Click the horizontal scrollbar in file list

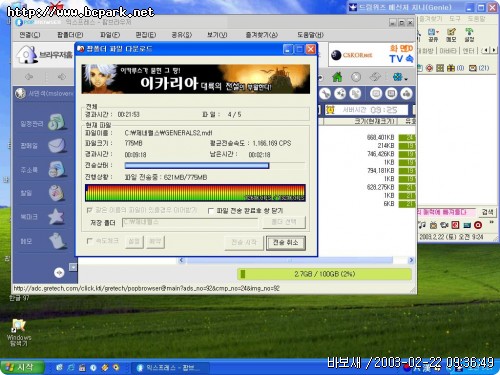(296, 260)
